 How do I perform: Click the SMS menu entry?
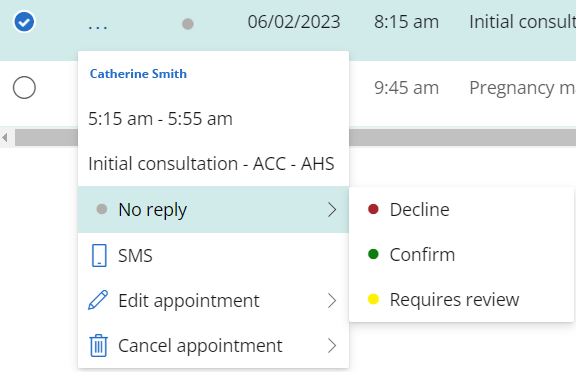pos(213,255)
